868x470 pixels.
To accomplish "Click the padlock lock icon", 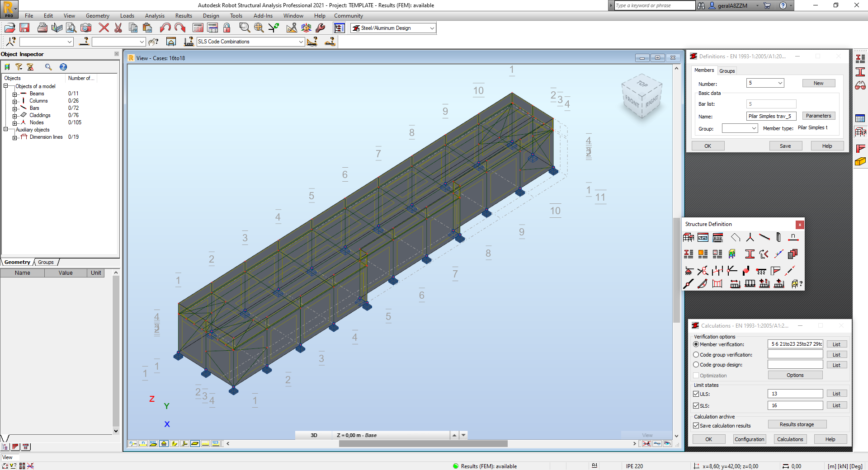I will pyautogui.click(x=227, y=28).
